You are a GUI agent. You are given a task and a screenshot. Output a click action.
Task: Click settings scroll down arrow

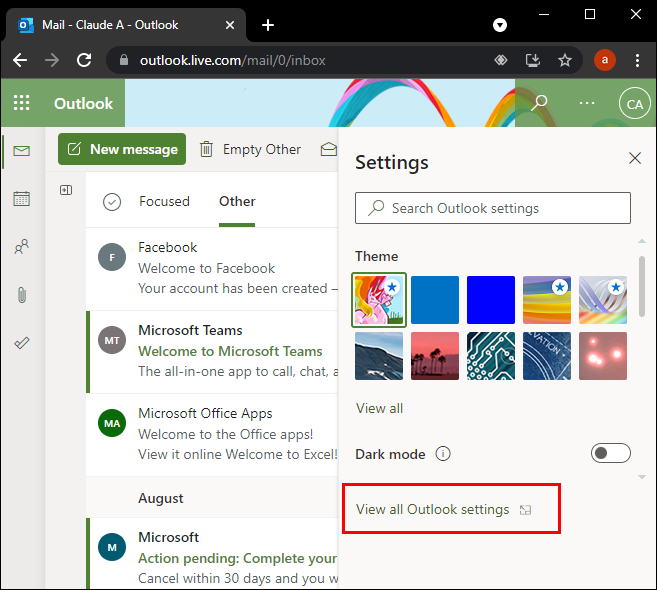coord(641,477)
